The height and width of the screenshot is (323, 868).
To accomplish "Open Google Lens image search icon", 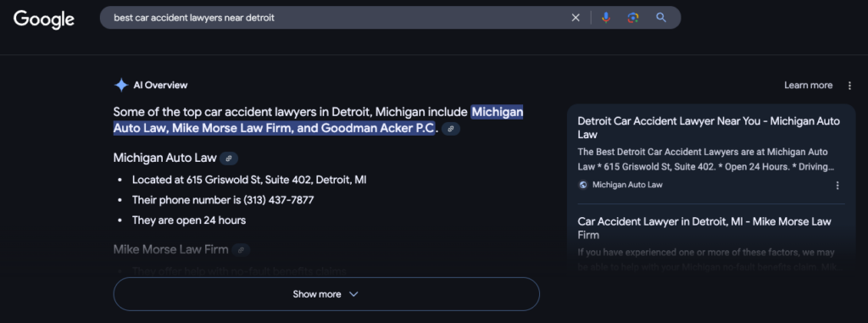I will point(633,18).
